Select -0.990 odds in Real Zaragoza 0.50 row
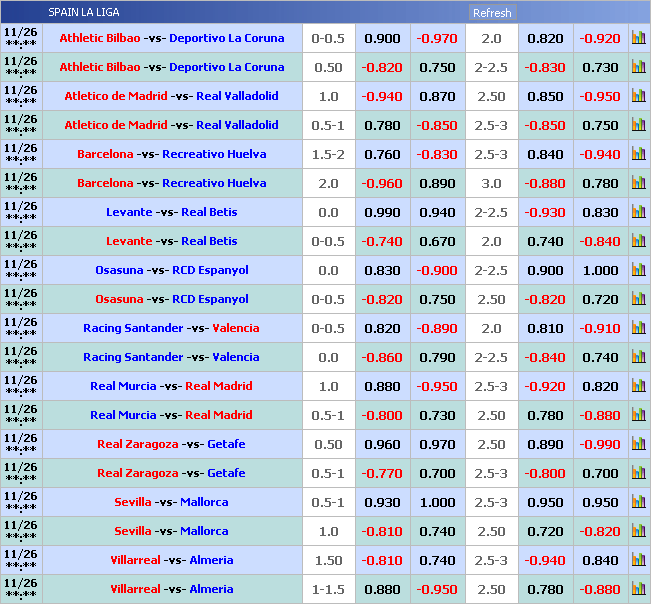This screenshot has height=604, width=651. click(600, 445)
